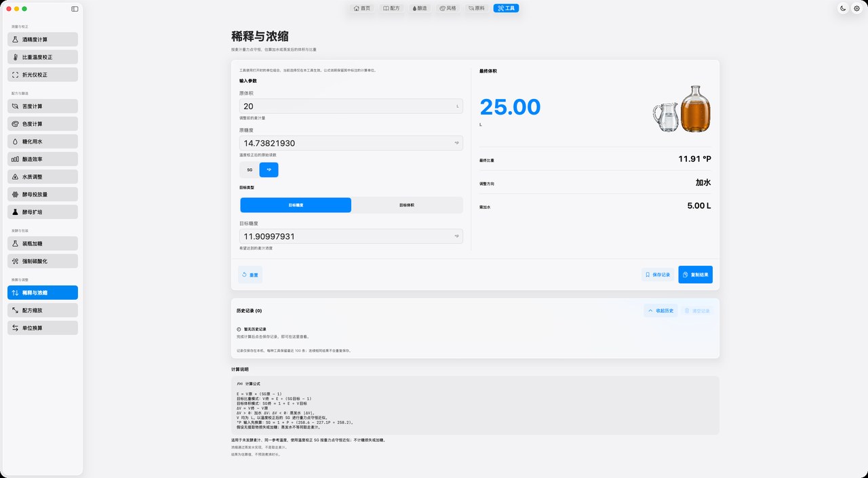Open the 水质调整 tool
Viewport: 868px width, 478px height.
(43, 176)
